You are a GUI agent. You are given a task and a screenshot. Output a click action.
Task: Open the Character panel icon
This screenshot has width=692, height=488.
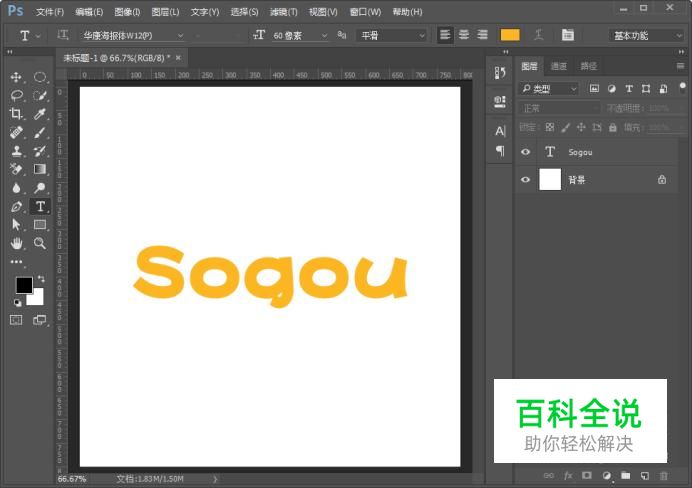click(500, 130)
